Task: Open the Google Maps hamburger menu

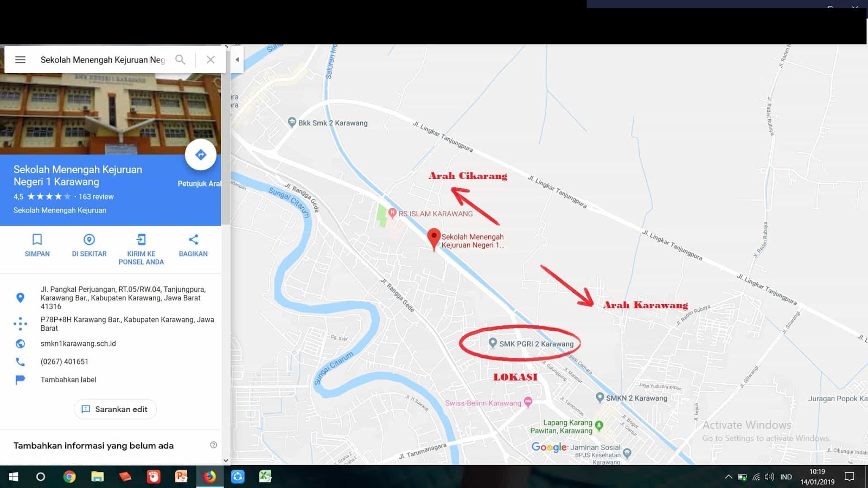Action: click(20, 60)
